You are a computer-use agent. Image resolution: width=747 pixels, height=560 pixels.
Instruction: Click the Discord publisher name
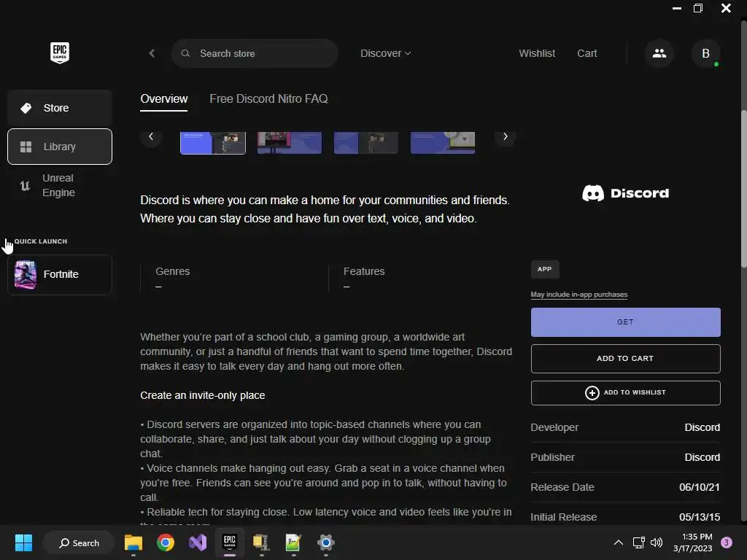click(x=703, y=458)
